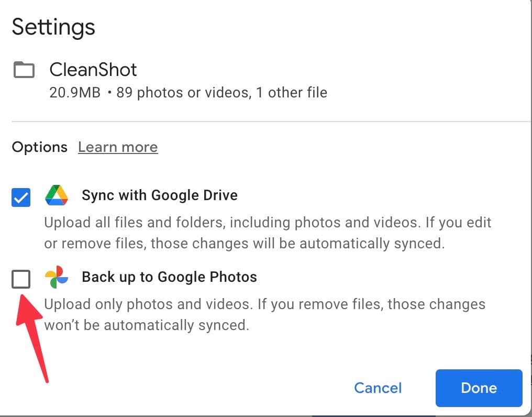The width and height of the screenshot is (532, 417).
Task: Enable Back up to Google Photos
Action: 21,279
